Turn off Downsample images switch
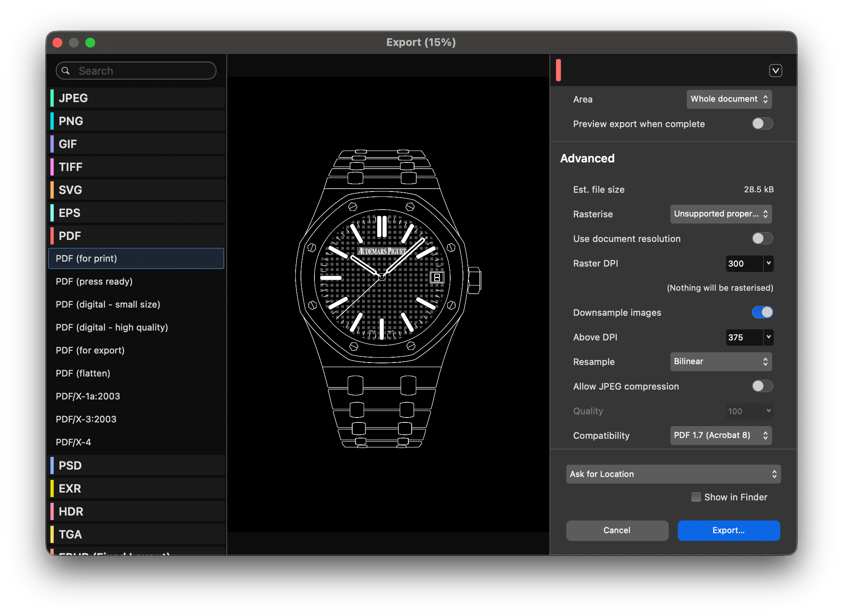The height and width of the screenshot is (616, 843). [762, 312]
